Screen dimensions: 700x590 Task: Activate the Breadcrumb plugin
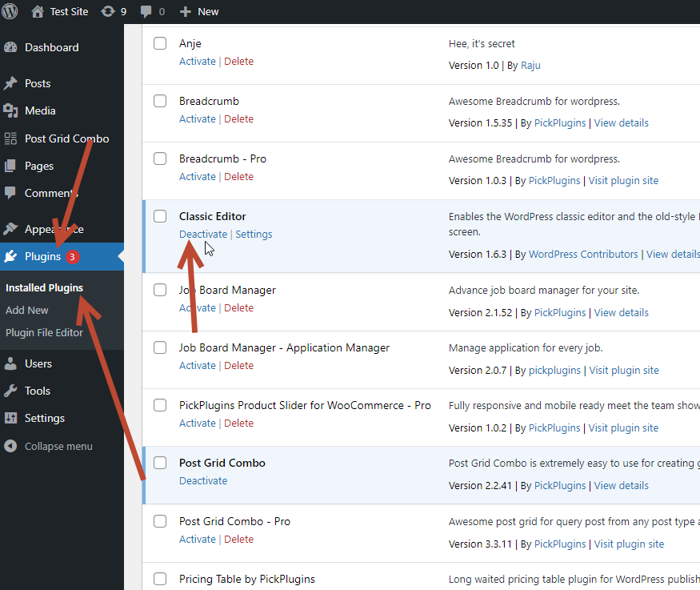click(x=198, y=118)
